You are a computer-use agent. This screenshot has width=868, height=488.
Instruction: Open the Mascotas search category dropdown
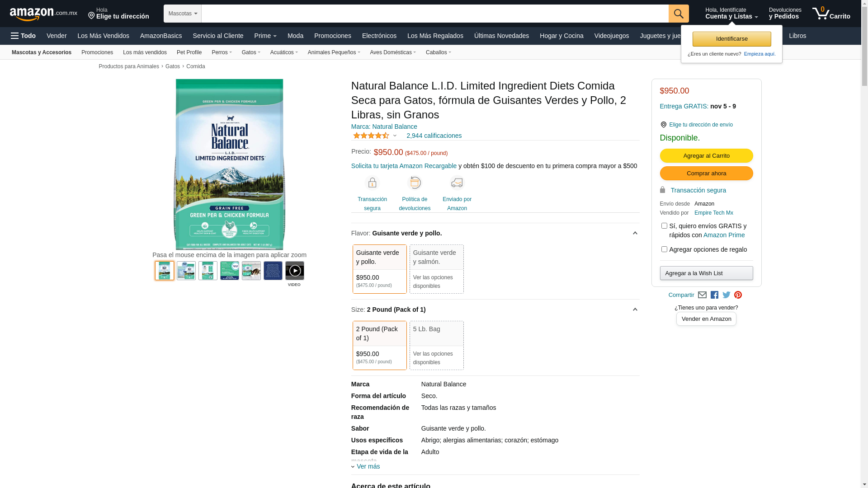point(183,14)
